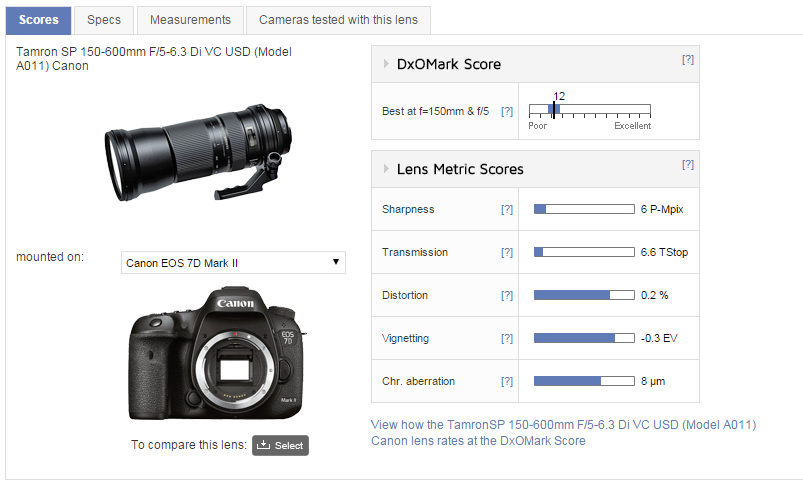803x483 pixels.
Task: Open Cameras tested with this lens tab
Action: pyautogui.click(x=338, y=20)
